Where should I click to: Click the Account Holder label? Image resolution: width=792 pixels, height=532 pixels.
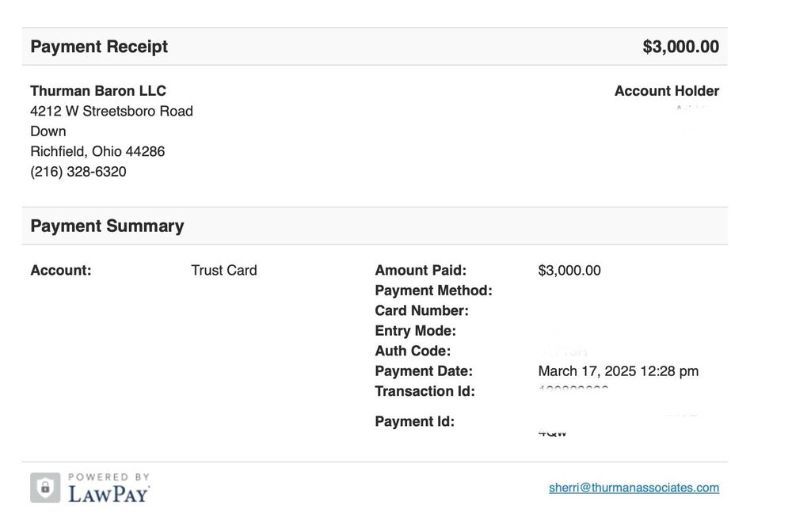[x=667, y=91]
